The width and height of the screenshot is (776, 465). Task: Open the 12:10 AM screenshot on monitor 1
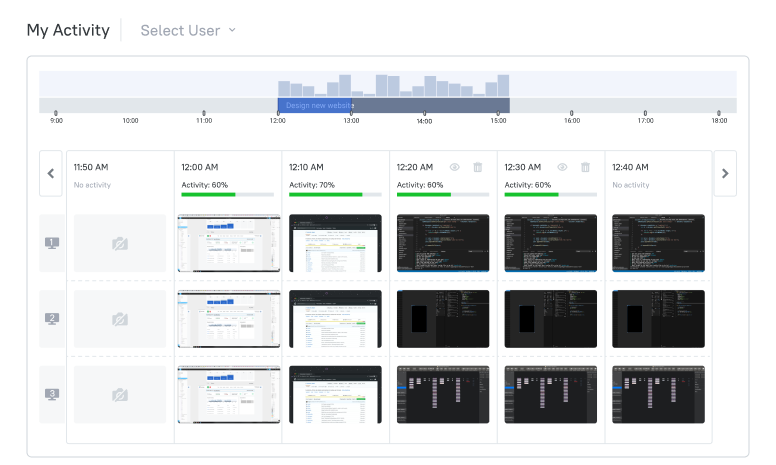336,243
